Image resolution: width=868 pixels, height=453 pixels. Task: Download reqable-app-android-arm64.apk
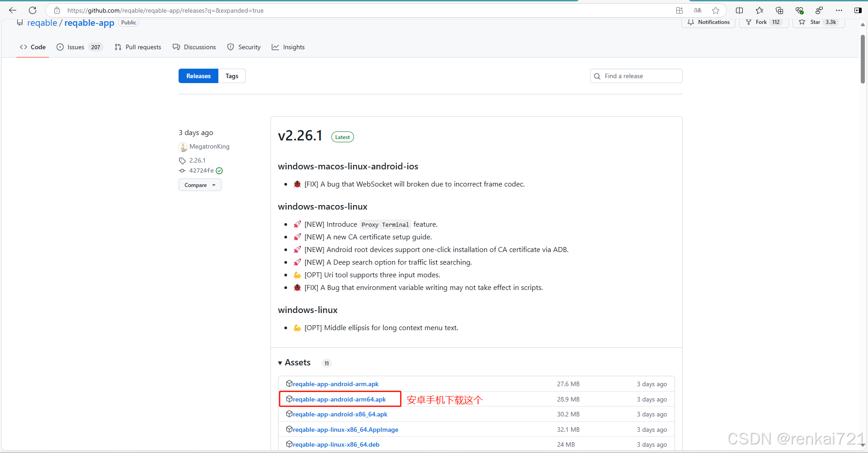[x=340, y=399]
